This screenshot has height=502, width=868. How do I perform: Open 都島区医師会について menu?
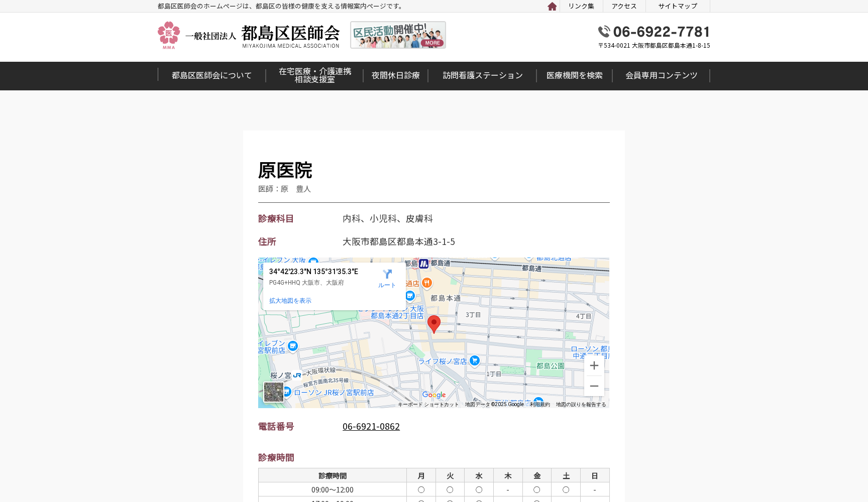click(211, 76)
